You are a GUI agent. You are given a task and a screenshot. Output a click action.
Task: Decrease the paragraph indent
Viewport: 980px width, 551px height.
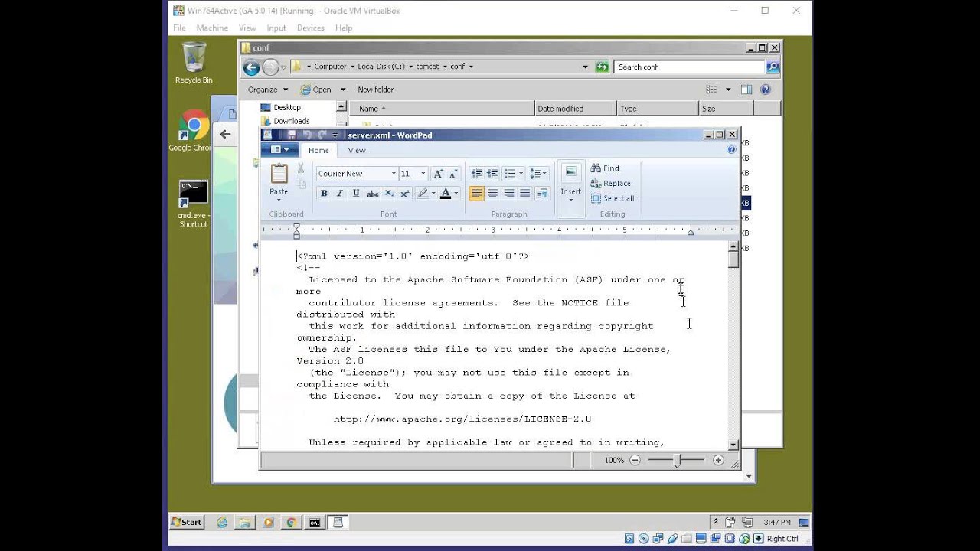(x=476, y=174)
